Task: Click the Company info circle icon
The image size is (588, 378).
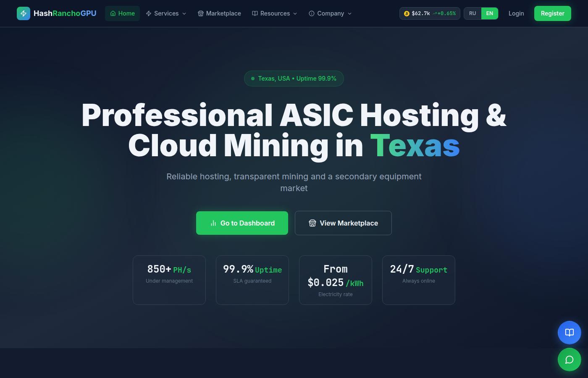Action: pyautogui.click(x=312, y=13)
